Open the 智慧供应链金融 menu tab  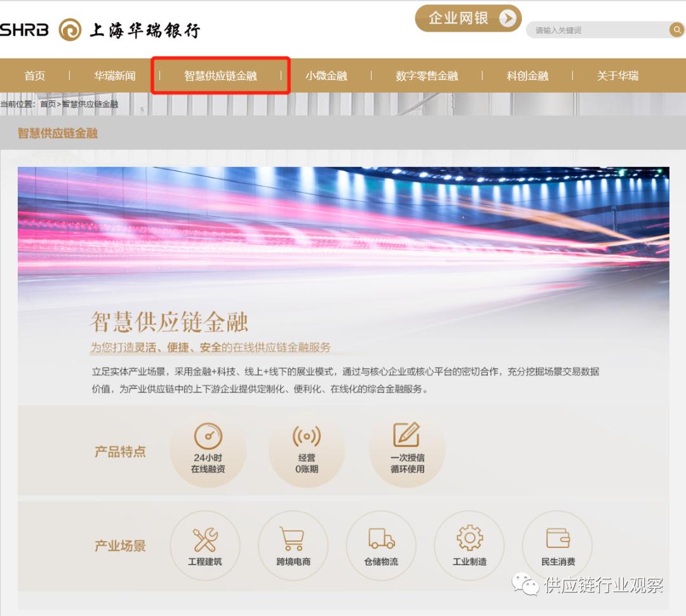coord(219,76)
